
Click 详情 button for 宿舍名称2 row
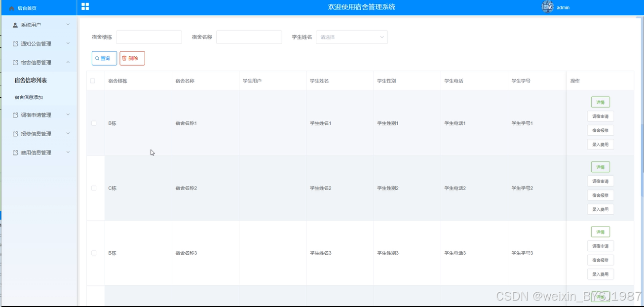coord(601,167)
